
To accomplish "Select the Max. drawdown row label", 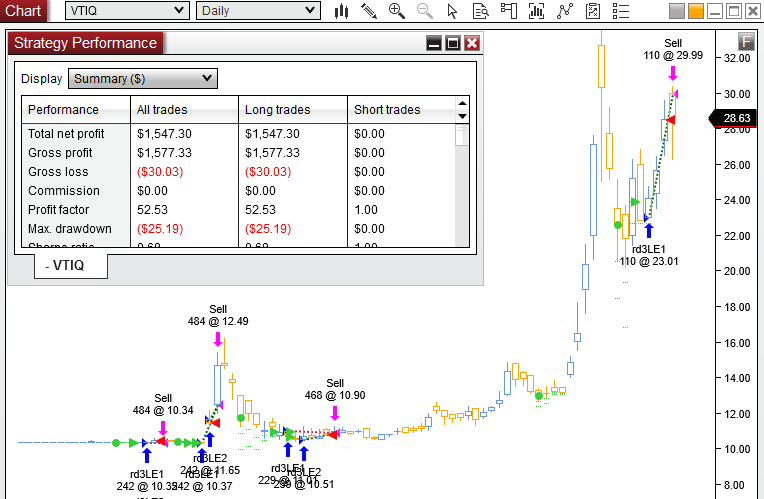I will 70,229.
